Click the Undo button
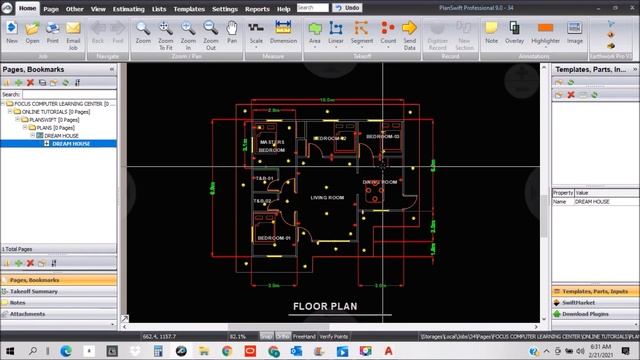Screen dimensions: 640x360 click(347, 8)
